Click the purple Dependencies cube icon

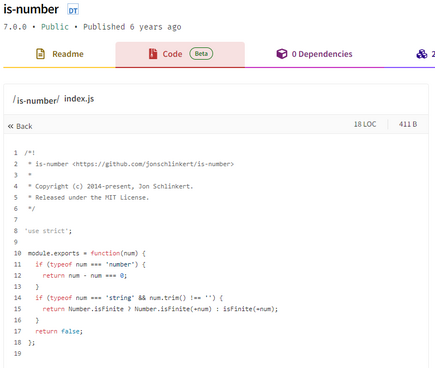pos(282,54)
